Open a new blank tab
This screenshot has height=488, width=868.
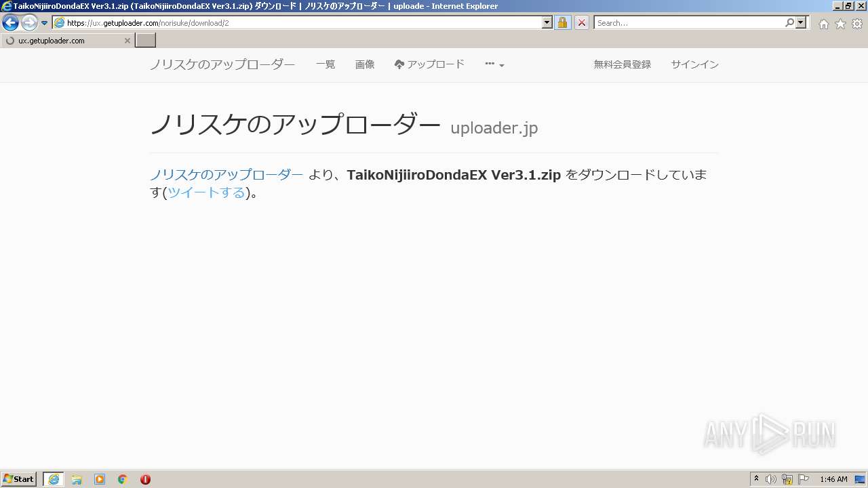(146, 41)
